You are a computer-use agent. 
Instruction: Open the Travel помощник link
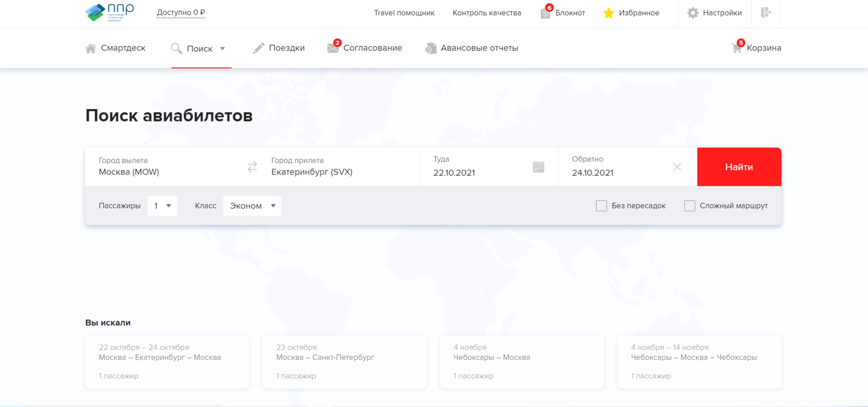[404, 13]
